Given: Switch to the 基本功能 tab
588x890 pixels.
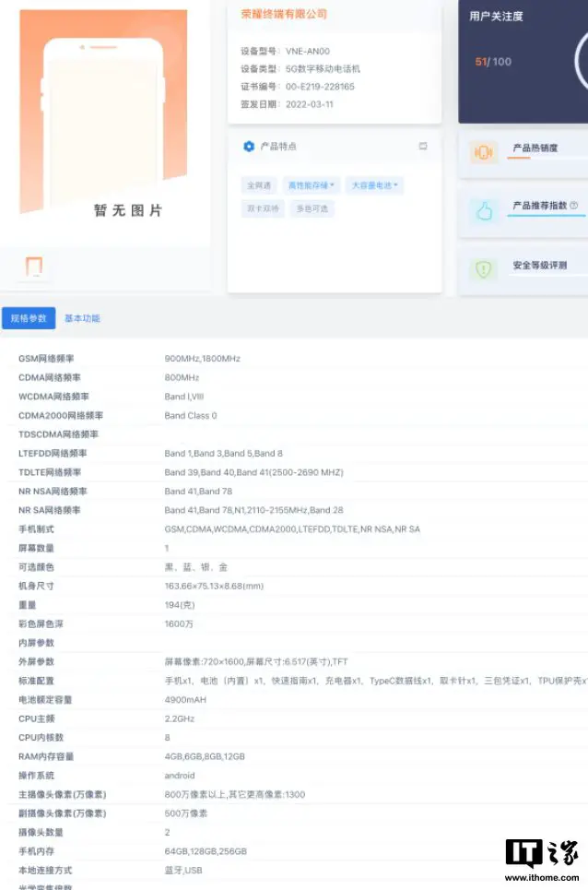Looking at the screenshot, I should [82, 318].
